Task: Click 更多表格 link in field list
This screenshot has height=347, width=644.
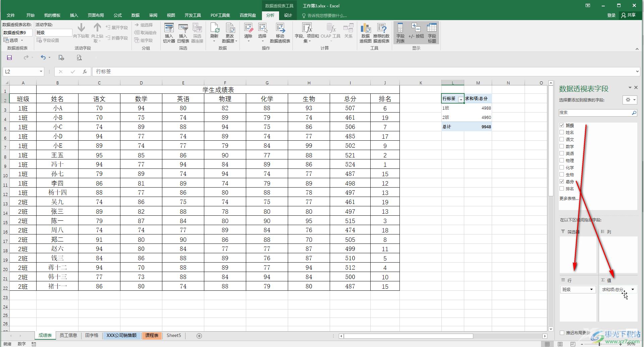Action: [x=569, y=198]
